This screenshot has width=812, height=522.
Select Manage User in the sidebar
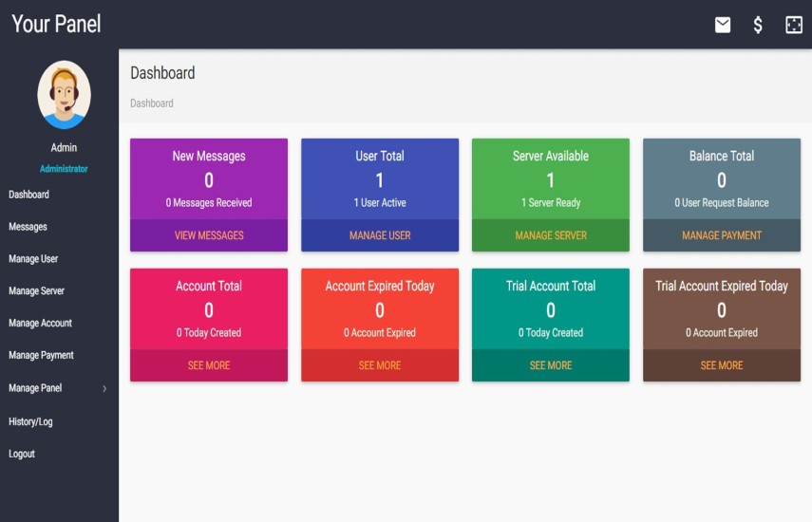pyautogui.click(x=33, y=259)
